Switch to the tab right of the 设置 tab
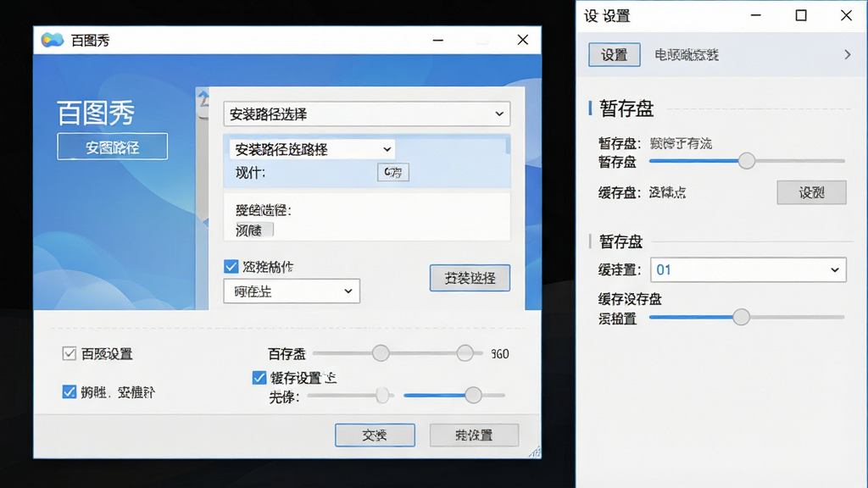868x488 pixels. click(x=687, y=55)
